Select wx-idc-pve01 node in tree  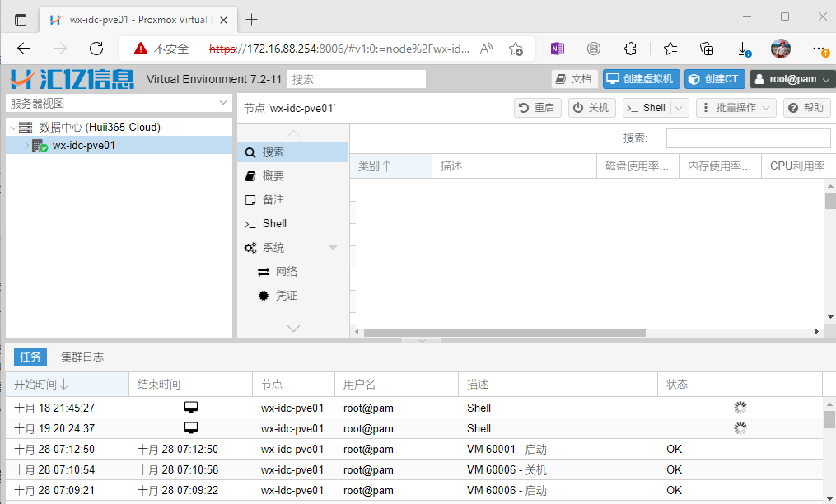coord(83,146)
